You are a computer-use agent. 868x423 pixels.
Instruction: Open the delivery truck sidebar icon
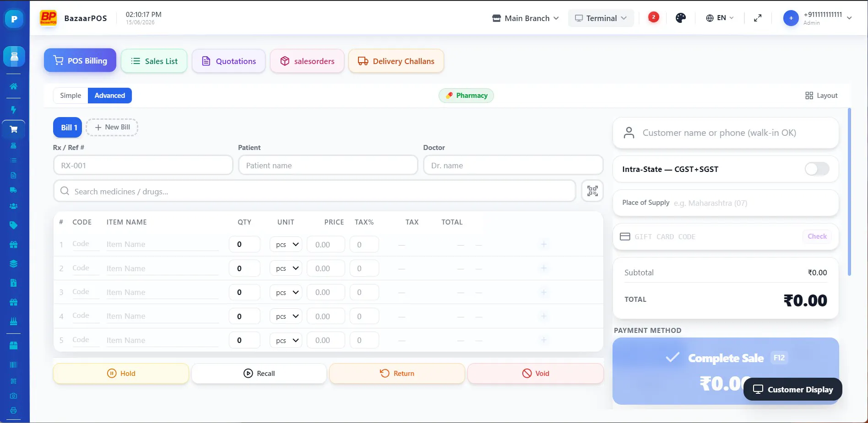click(14, 190)
